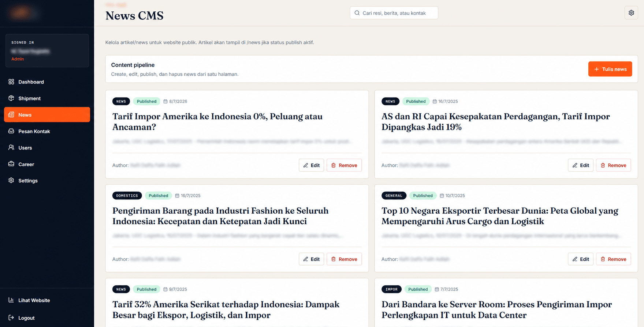The height and width of the screenshot is (327, 644).
Task: Click plus icon on Tulis news
Action: point(596,69)
